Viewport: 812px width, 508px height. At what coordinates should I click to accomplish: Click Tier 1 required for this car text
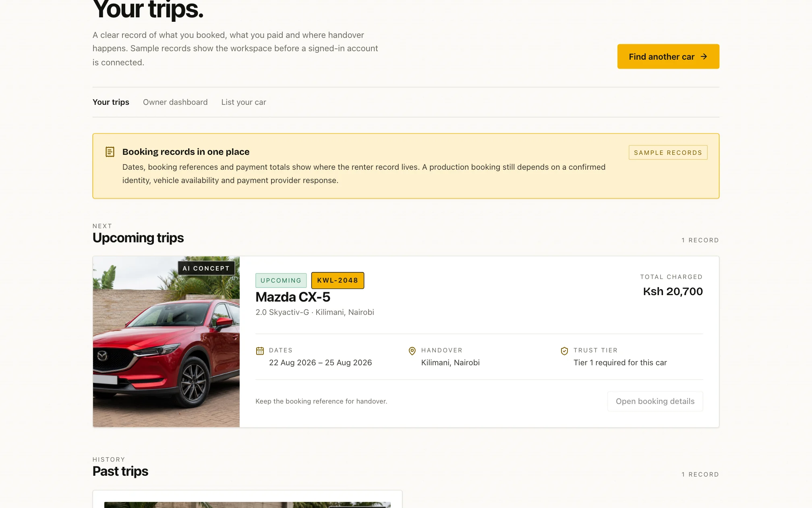[x=620, y=362]
